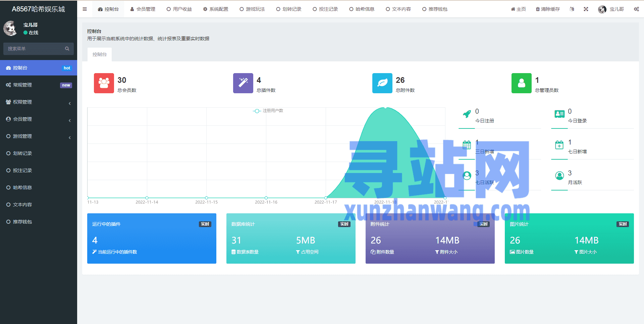Switch to 控制台 tab in top navigation
The width and height of the screenshot is (644, 324).
pyautogui.click(x=108, y=9)
